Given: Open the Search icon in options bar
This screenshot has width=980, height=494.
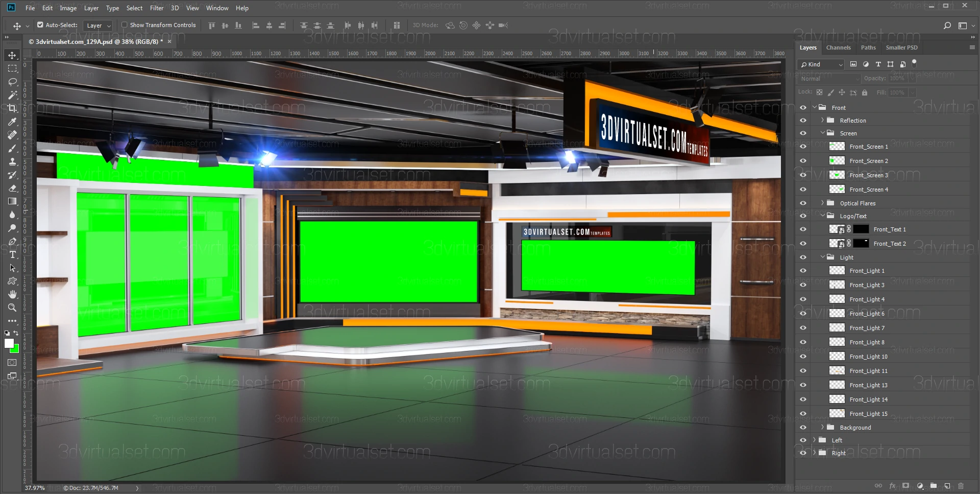Looking at the screenshot, I should click(x=947, y=26).
